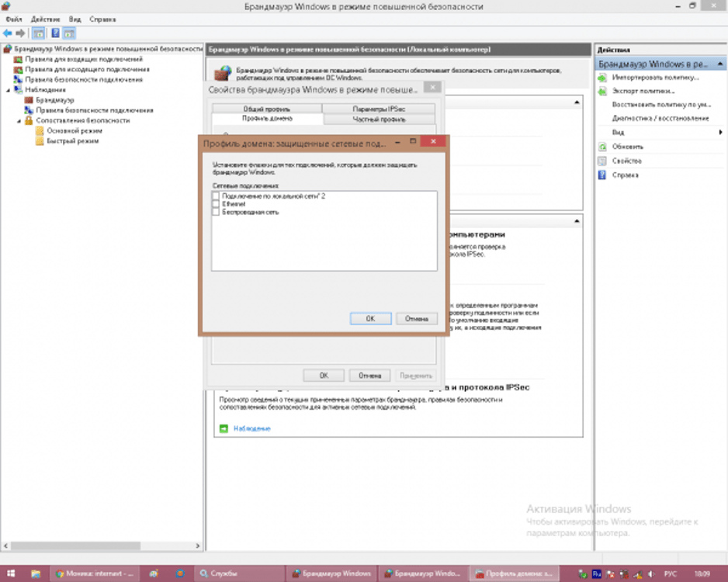The width and height of the screenshot is (728, 582).
Task: Click the Back arrow in the toolbar
Action: (7, 33)
